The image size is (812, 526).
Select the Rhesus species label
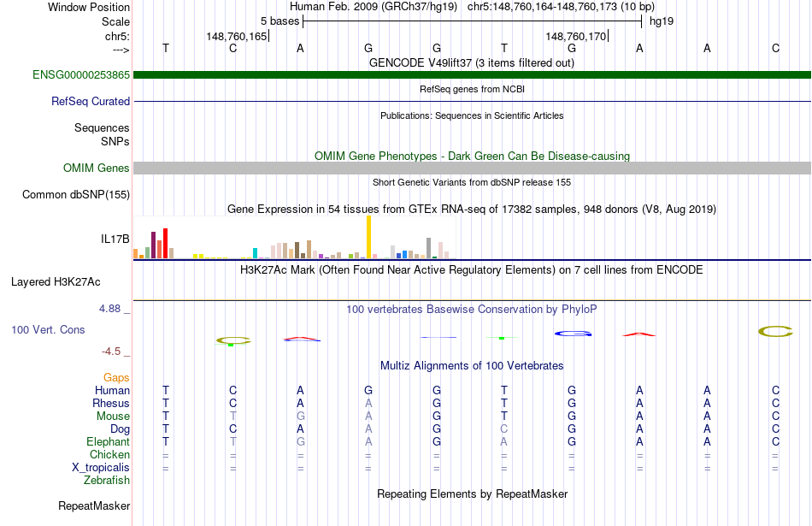point(111,403)
